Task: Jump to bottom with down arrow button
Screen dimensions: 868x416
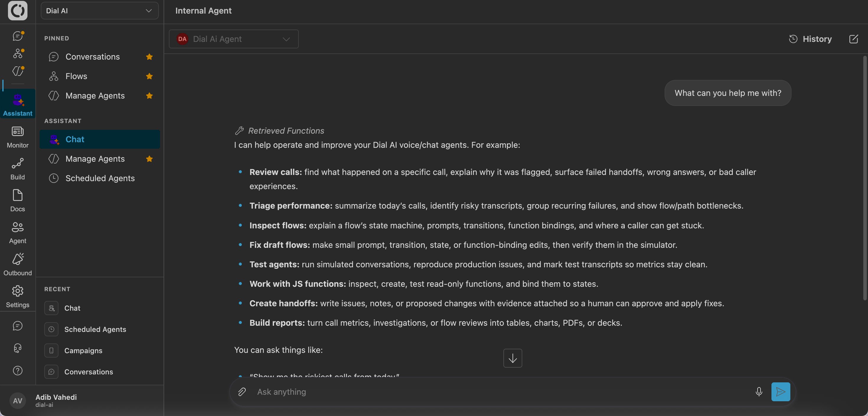Action: tap(513, 358)
